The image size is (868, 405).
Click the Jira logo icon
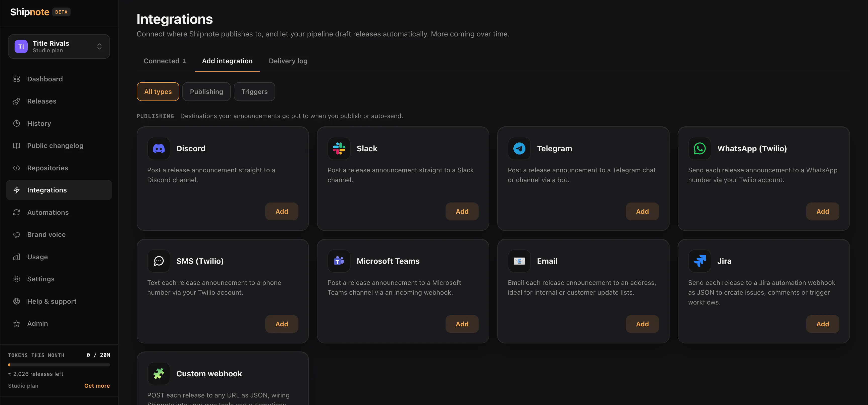pos(699,261)
